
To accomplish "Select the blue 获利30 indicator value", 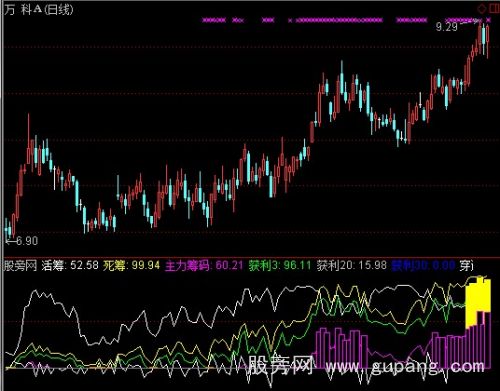I will coord(423,266).
